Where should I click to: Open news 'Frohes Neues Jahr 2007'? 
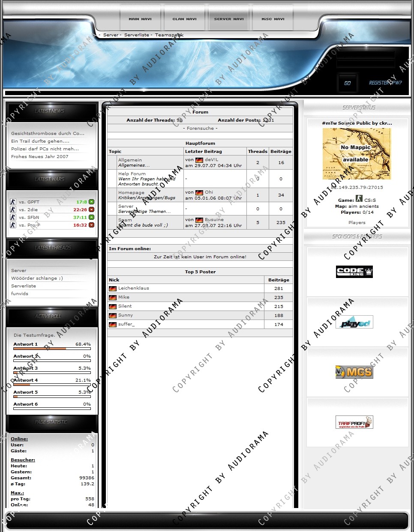point(40,156)
